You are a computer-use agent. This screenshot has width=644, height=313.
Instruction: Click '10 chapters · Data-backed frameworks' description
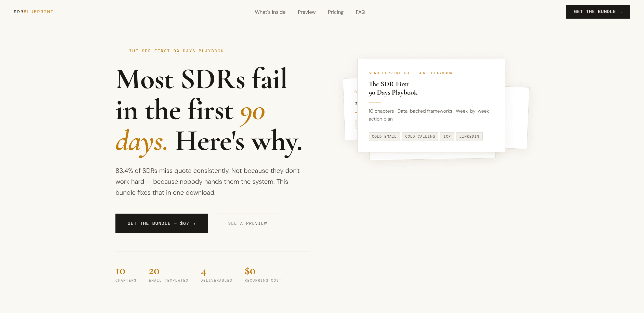429,115
